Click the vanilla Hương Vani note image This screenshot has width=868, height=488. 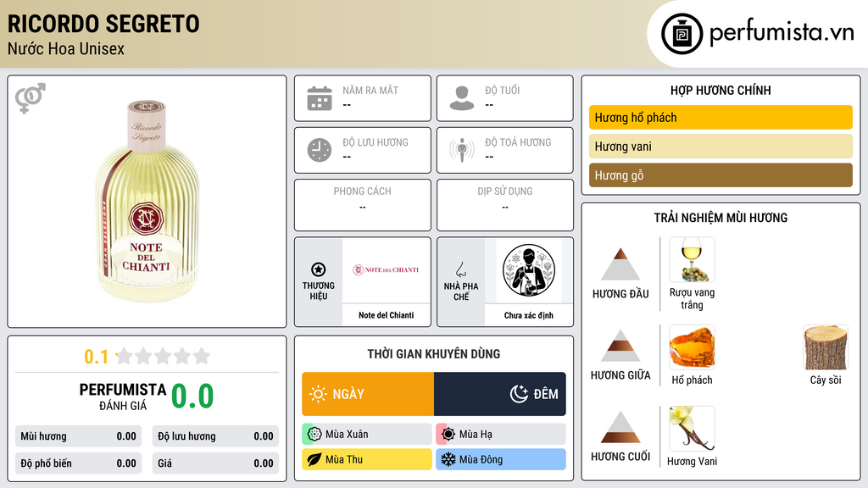point(692,429)
